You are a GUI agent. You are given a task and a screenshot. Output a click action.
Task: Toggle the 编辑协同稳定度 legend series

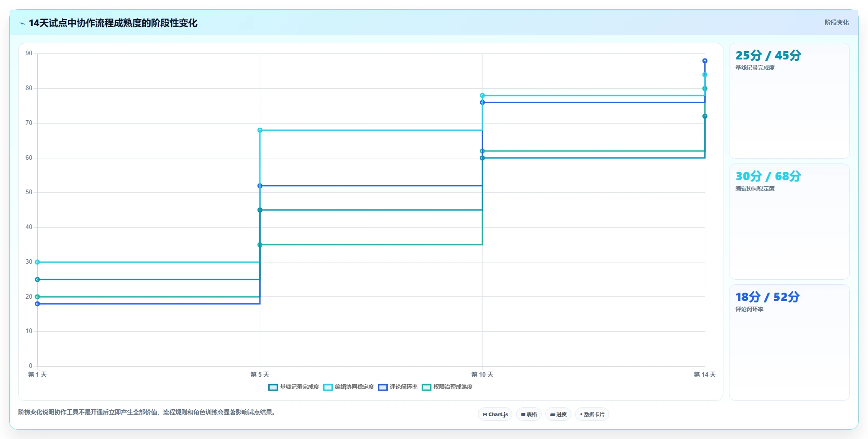(349, 387)
